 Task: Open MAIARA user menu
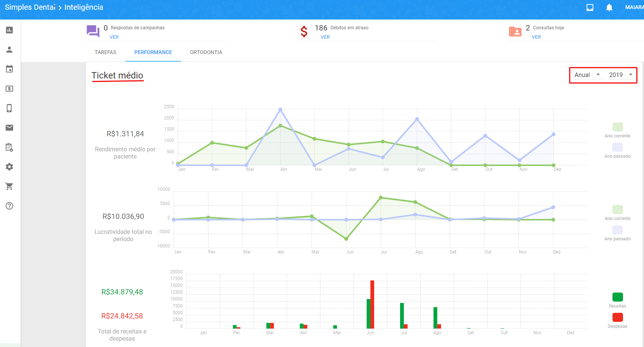(634, 7)
